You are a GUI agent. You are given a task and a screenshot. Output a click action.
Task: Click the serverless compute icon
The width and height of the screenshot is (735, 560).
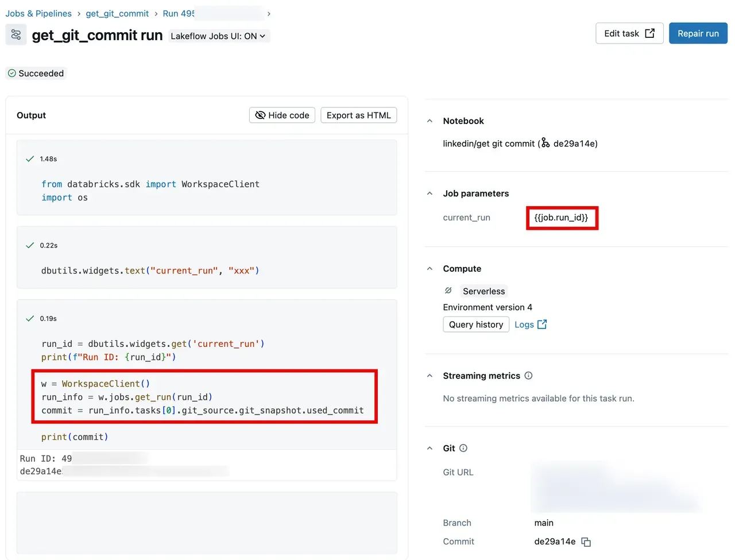click(448, 291)
